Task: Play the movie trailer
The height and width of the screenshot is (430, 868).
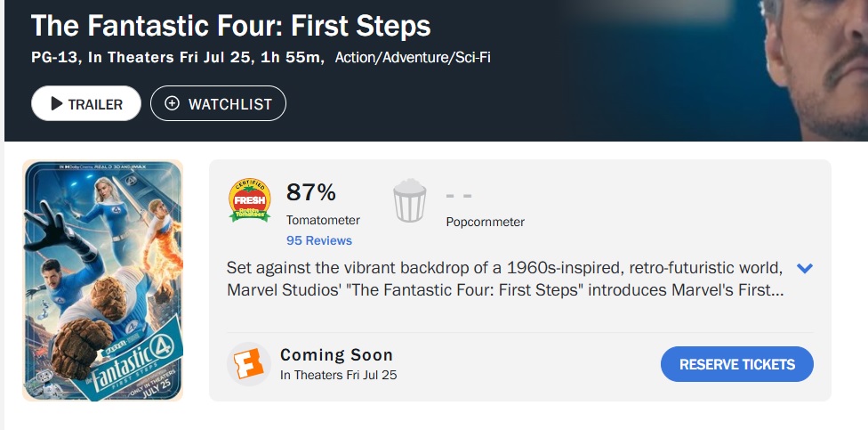Action: [x=86, y=103]
